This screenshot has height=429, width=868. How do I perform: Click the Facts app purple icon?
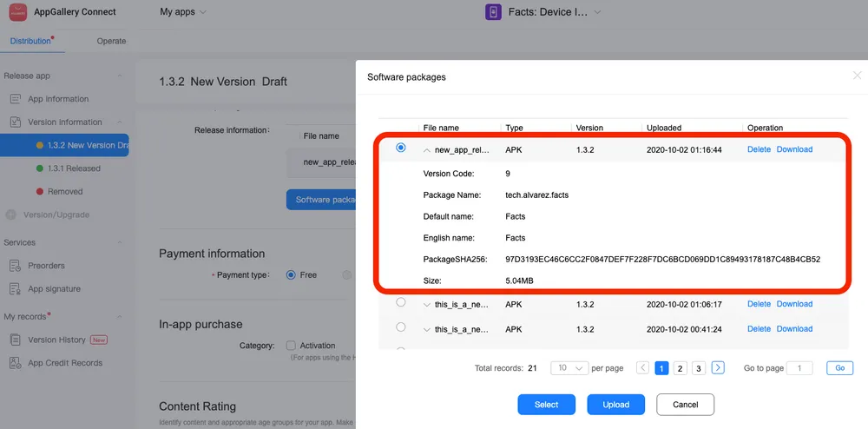pos(493,11)
